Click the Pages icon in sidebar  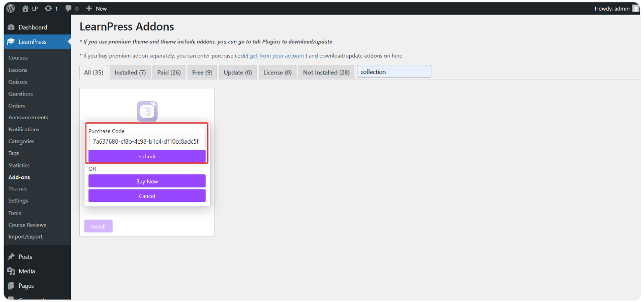[11, 286]
